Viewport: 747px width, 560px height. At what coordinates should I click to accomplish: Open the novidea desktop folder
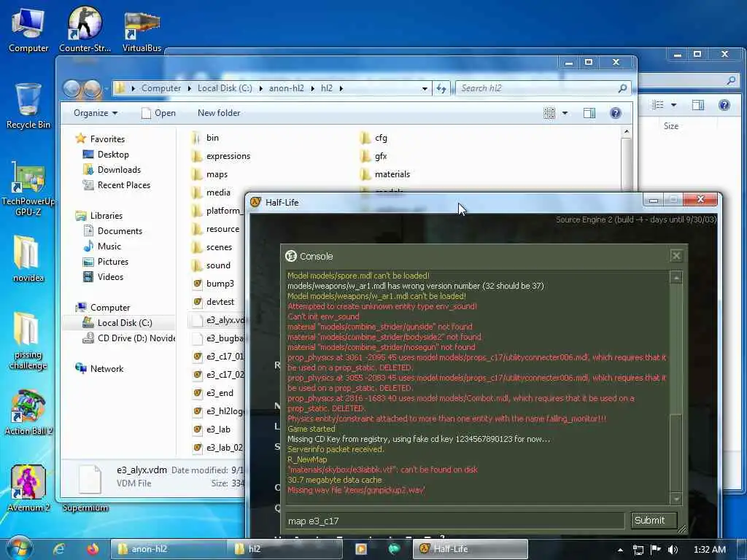(x=28, y=259)
